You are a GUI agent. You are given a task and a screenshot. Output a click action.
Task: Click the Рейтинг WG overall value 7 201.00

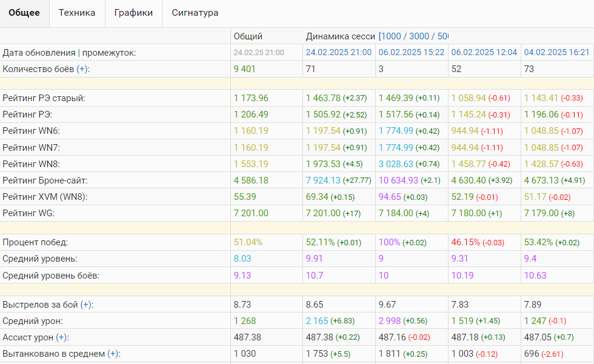point(251,213)
